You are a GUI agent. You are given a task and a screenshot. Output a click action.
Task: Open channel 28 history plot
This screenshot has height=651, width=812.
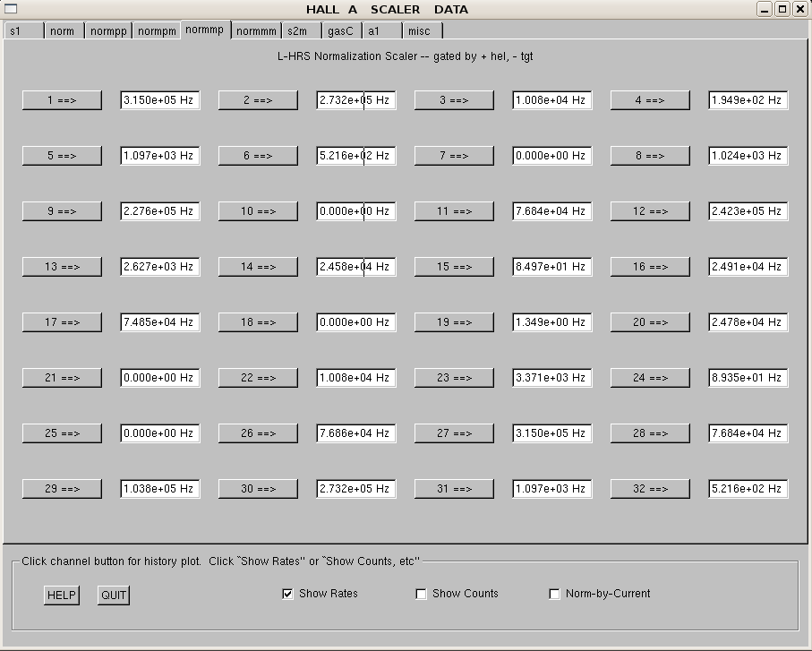click(x=651, y=433)
